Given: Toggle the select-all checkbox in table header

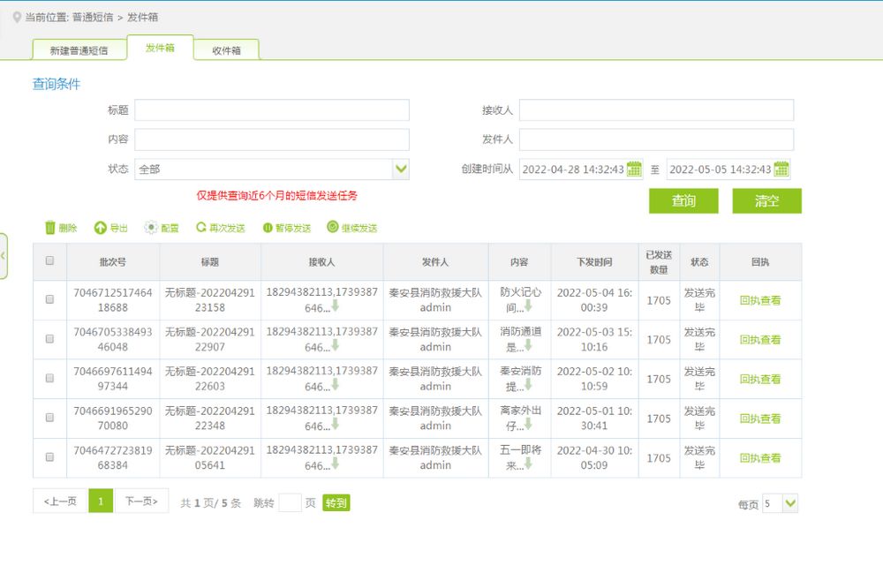Looking at the screenshot, I should [x=49, y=260].
